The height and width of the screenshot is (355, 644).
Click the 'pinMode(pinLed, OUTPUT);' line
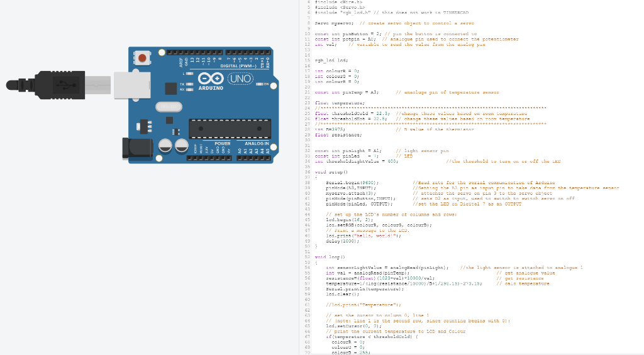359,204
